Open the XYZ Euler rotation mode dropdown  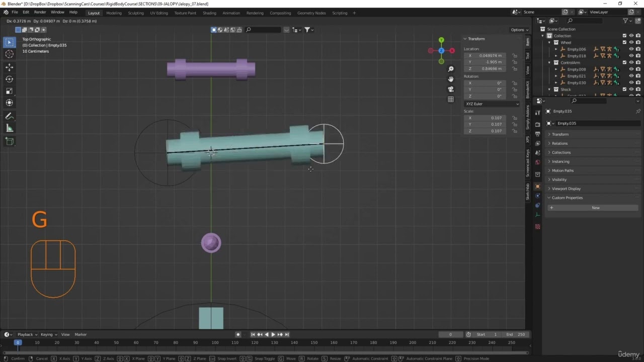[492, 104]
